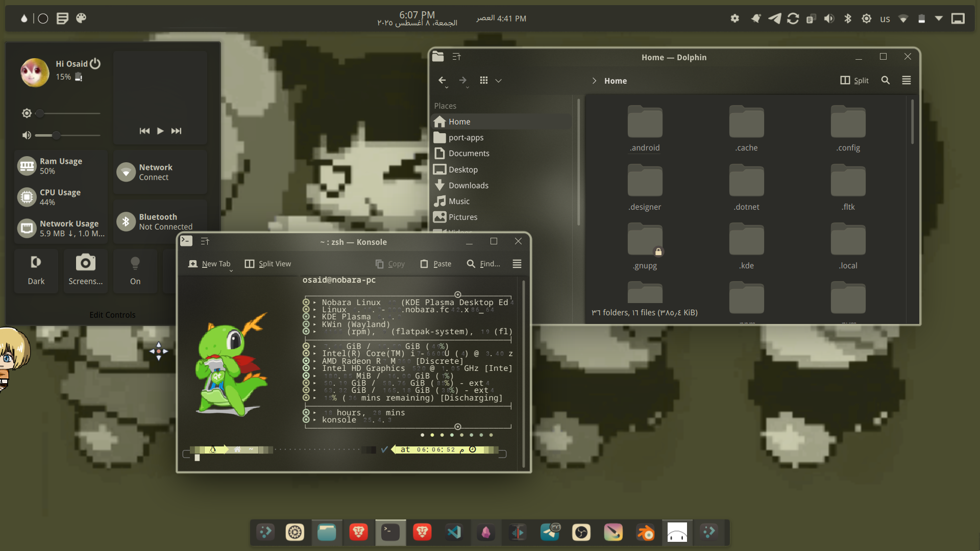This screenshot has height=551, width=980.
Task: Mute using the speaker icon beside volume slider
Action: coord(27,135)
